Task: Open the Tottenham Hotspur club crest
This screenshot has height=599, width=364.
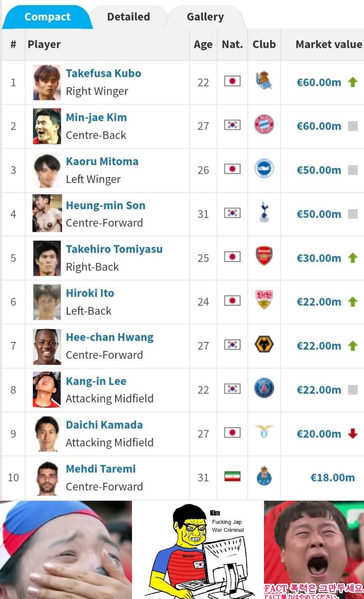Action: (x=264, y=212)
